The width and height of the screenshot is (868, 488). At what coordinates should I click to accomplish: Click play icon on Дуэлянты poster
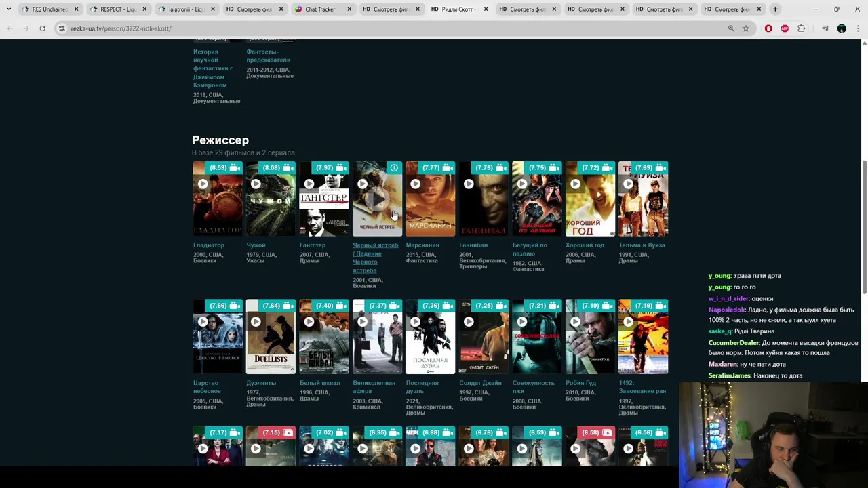pos(256,322)
